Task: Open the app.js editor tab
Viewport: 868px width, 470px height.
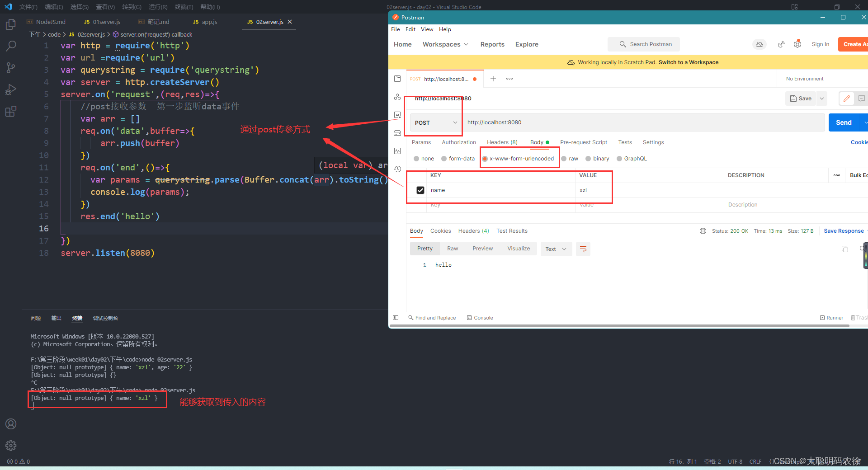Action: (x=205, y=22)
